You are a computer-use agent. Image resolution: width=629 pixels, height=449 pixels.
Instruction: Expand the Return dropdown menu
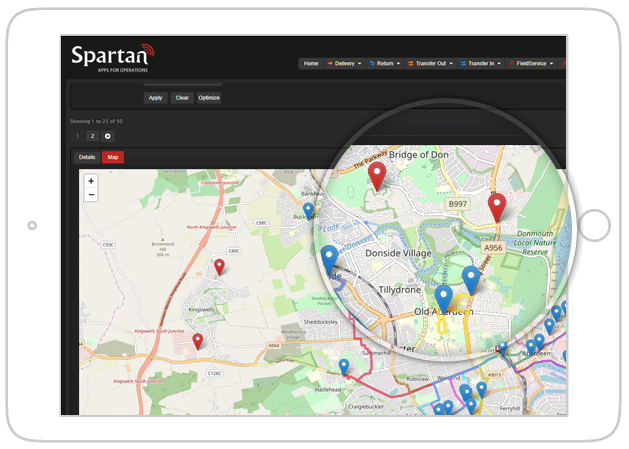[385, 63]
